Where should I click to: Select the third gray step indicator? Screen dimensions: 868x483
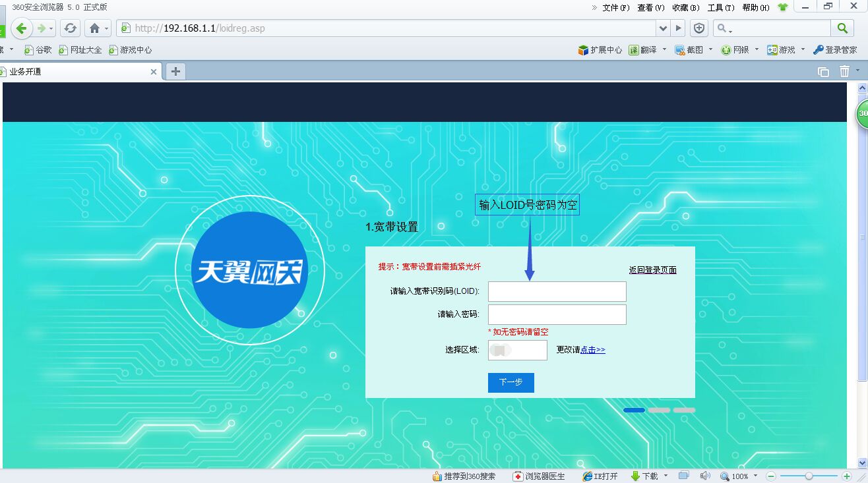point(684,411)
